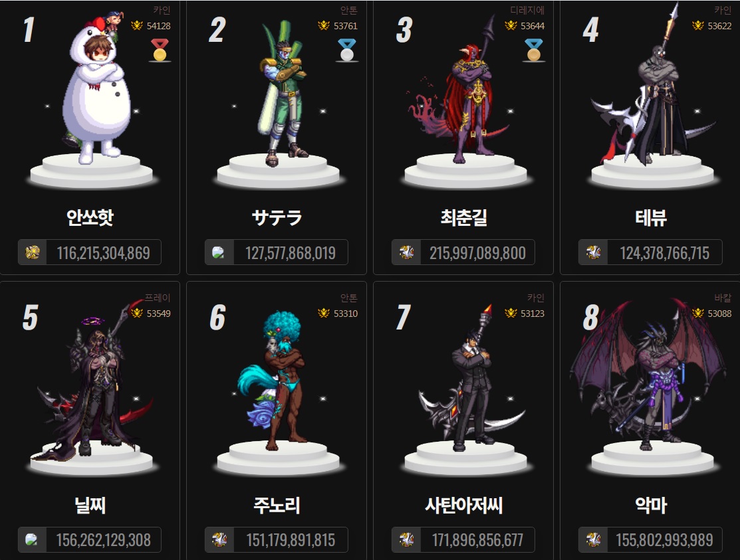Open character name 테뷰
Image resolution: width=740 pixels, height=560 pixels.
pos(651,218)
